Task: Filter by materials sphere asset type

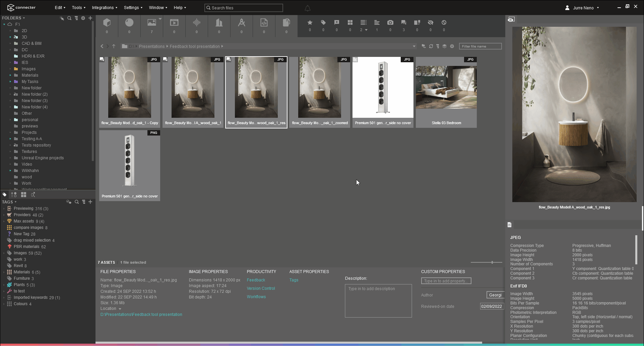Action: point(129,23)
